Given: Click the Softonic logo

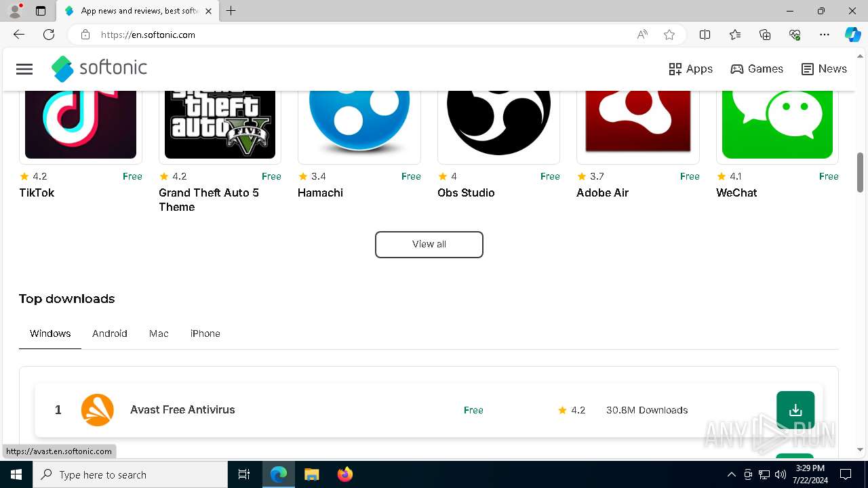Looking at the screenshot, I should 99,68.
